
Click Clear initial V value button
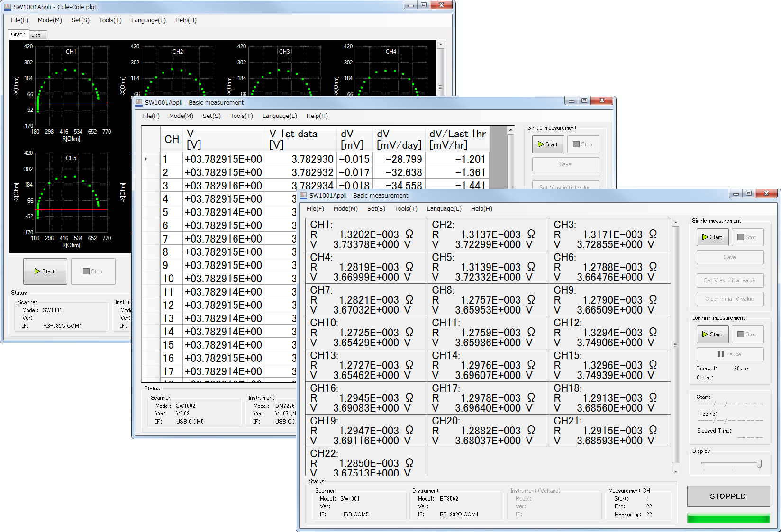tap(730, 299)
